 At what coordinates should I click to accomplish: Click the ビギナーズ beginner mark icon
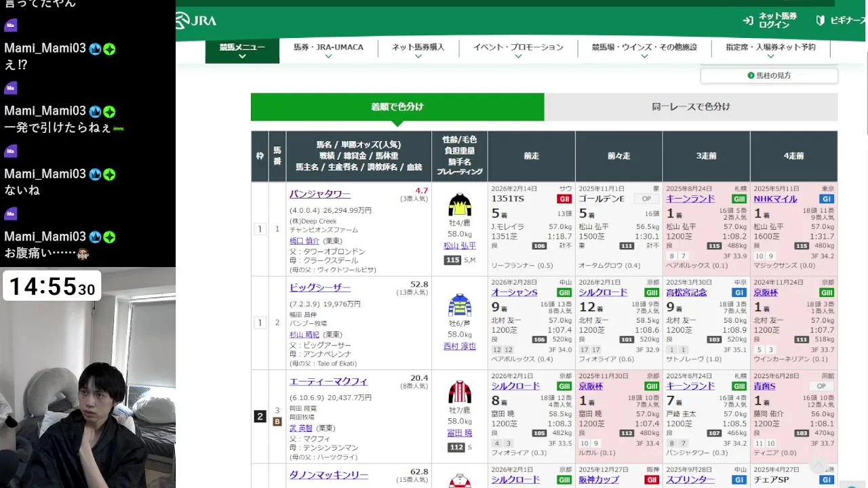tap(821, 20)
